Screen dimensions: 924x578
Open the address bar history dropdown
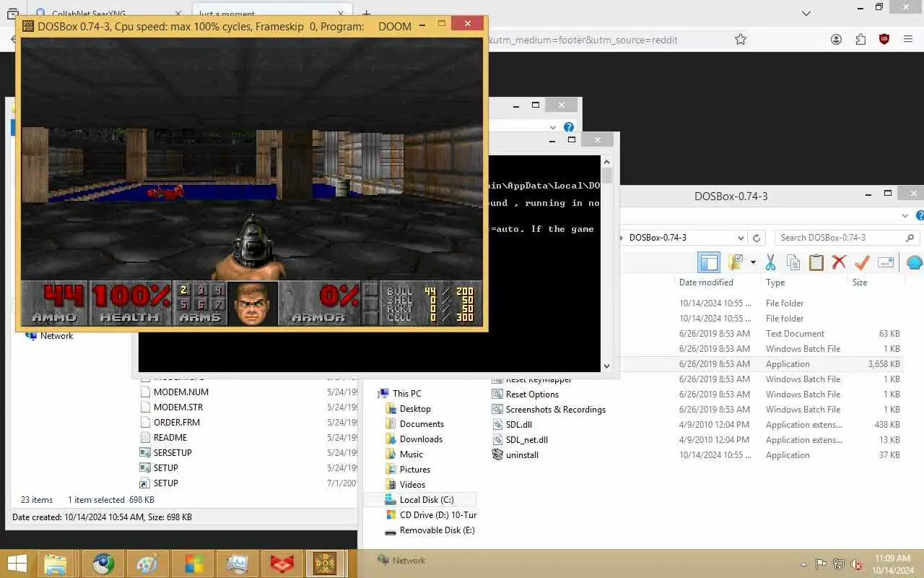tap(741, 238)
